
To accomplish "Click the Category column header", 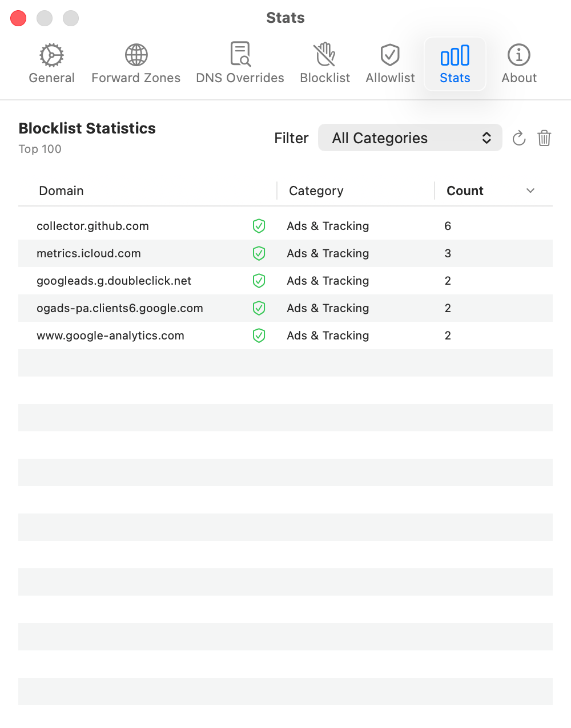I will tap(316, 191).
